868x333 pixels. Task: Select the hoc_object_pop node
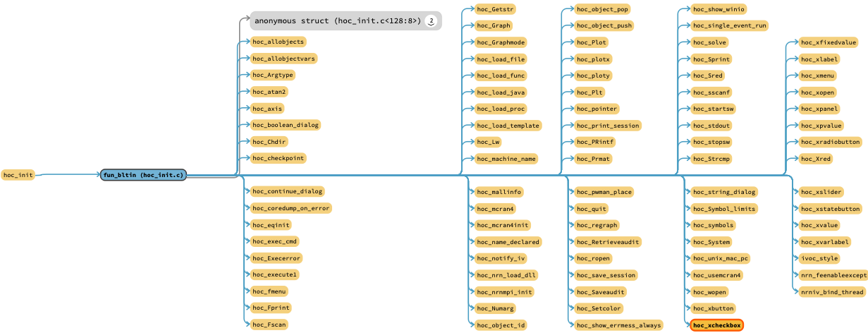(x=602, y=9)
